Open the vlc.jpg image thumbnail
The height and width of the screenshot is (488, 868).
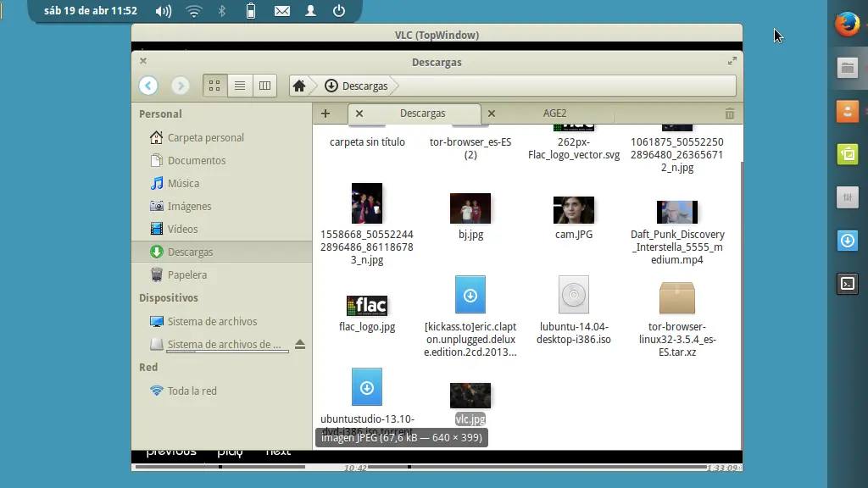pyautogui.click(x=470, y=395)
